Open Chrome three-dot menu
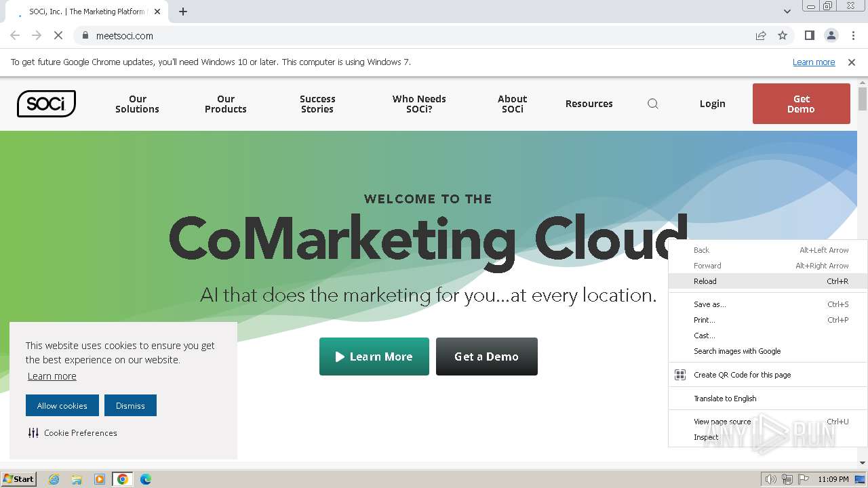 [x=853, y=36]
